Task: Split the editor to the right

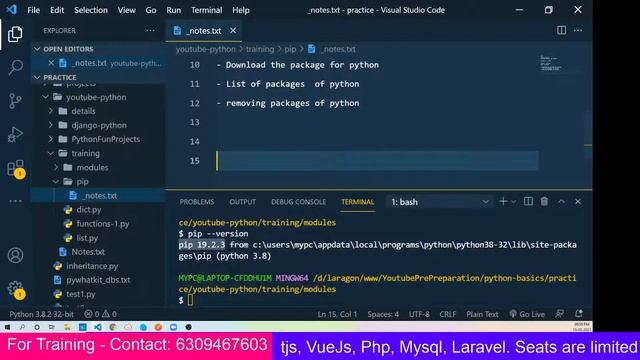Action: 561,30
